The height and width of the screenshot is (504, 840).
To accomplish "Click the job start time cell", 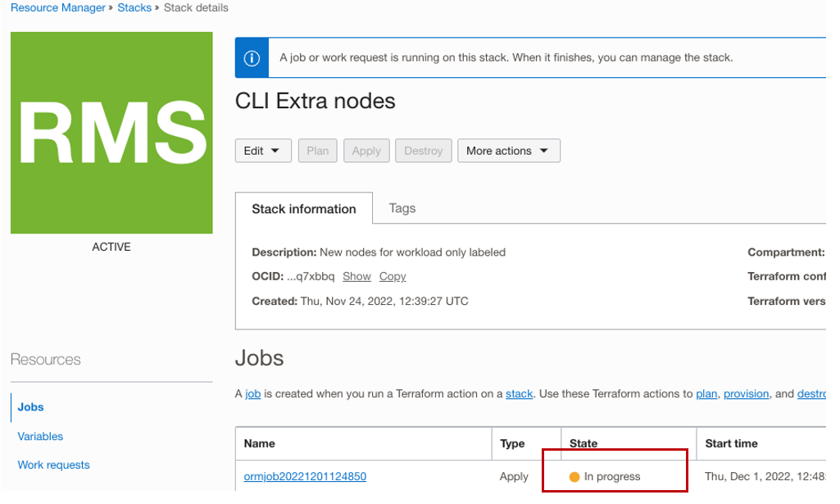I will click(x=765, y=477).
